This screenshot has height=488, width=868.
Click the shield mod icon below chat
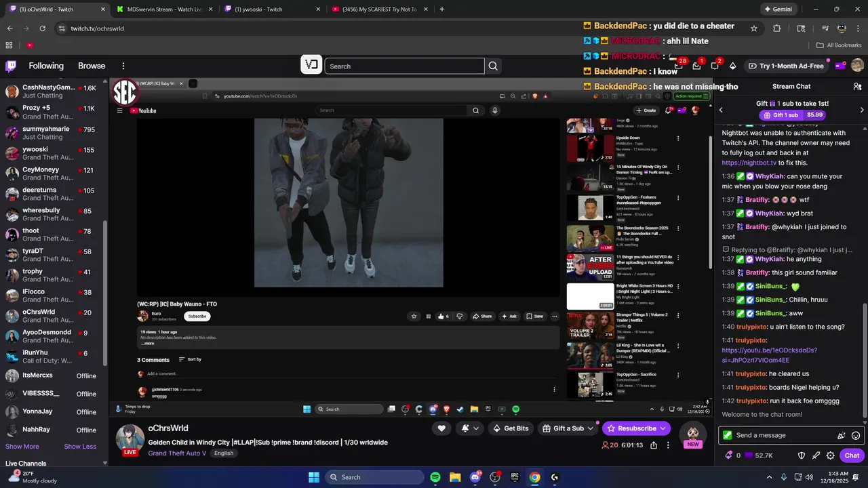[801, 455]
